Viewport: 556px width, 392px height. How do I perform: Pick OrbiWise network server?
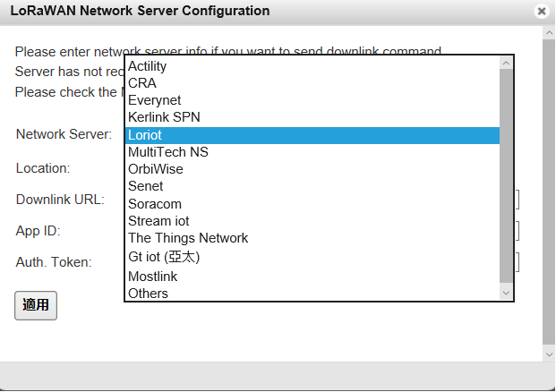click(312, 169)
